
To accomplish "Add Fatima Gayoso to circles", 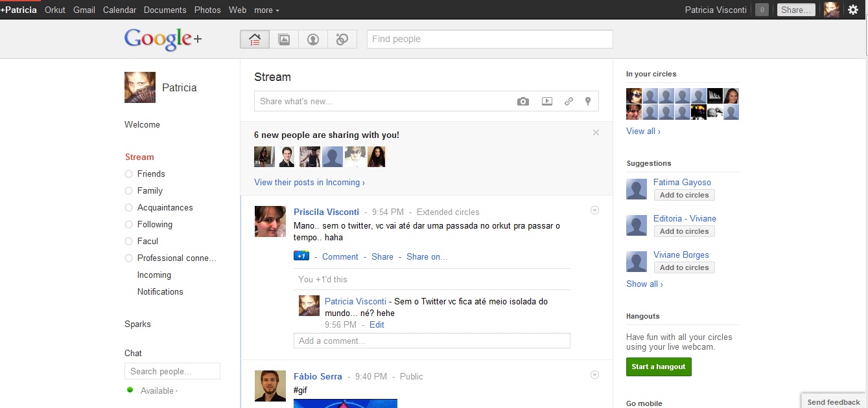I will (684, 195).
